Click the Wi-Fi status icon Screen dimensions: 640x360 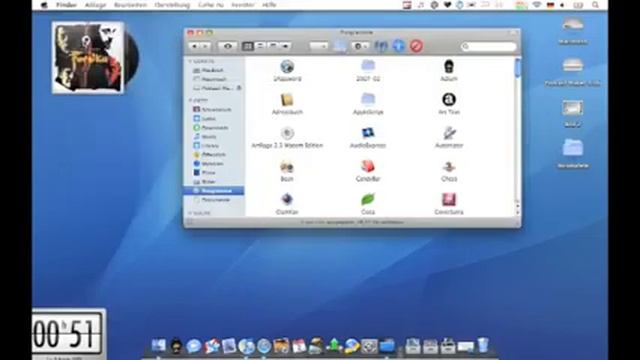537,5
